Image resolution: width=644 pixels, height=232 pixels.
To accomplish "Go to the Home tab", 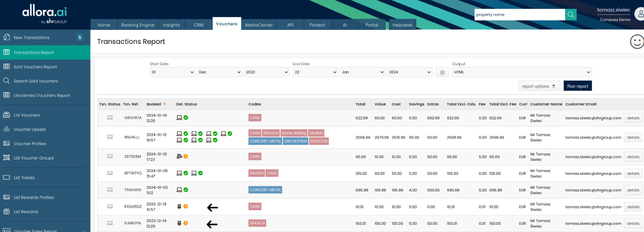I will pos(104,25).
